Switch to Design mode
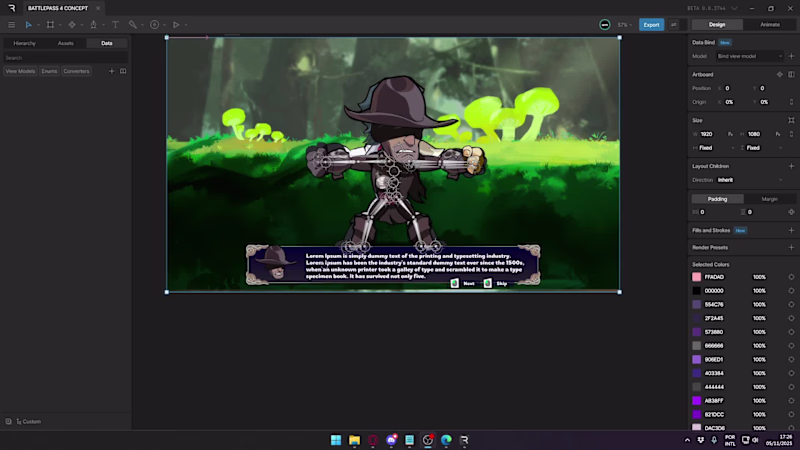This screenshot has height=450, width=800. pos(717,24)
